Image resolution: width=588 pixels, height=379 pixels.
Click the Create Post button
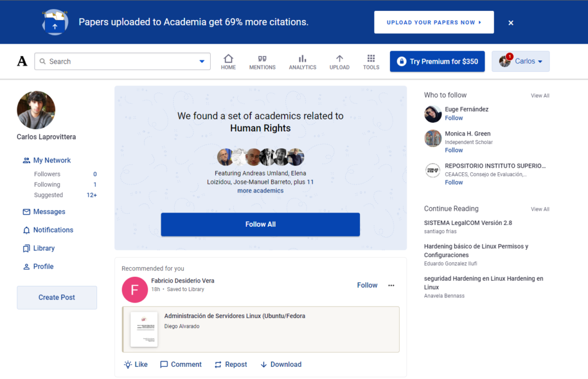[57, 297]
